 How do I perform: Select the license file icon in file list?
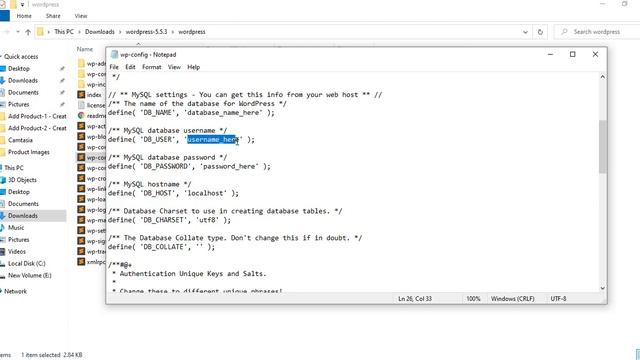[81, 105]
